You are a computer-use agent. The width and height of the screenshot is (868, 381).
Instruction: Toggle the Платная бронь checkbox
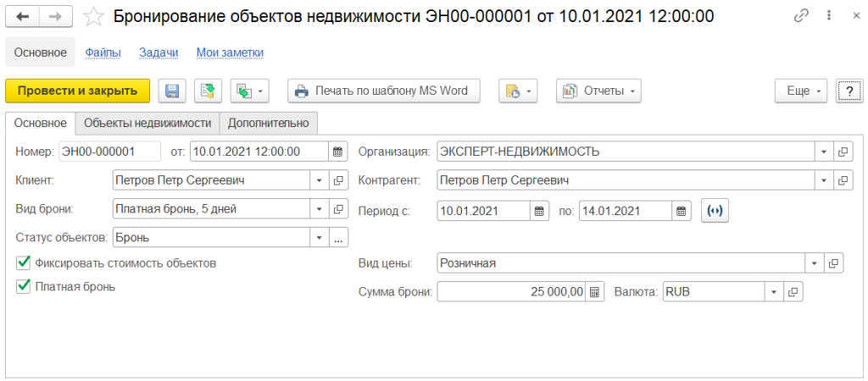point(24,287)
